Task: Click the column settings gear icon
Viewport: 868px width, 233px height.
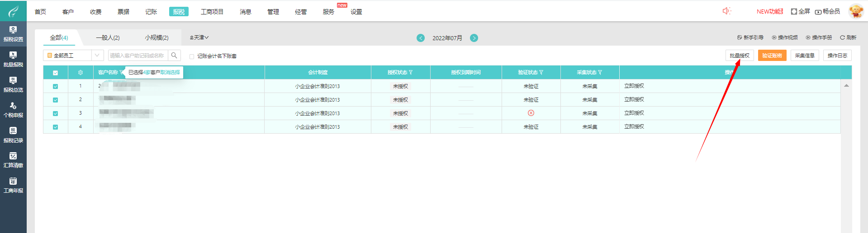Action: click(x=81, y=73)
